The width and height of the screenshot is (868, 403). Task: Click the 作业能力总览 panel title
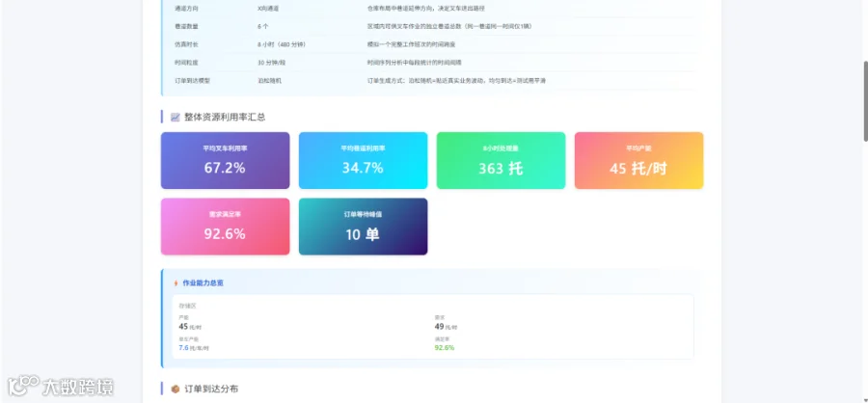pos(203,282)
